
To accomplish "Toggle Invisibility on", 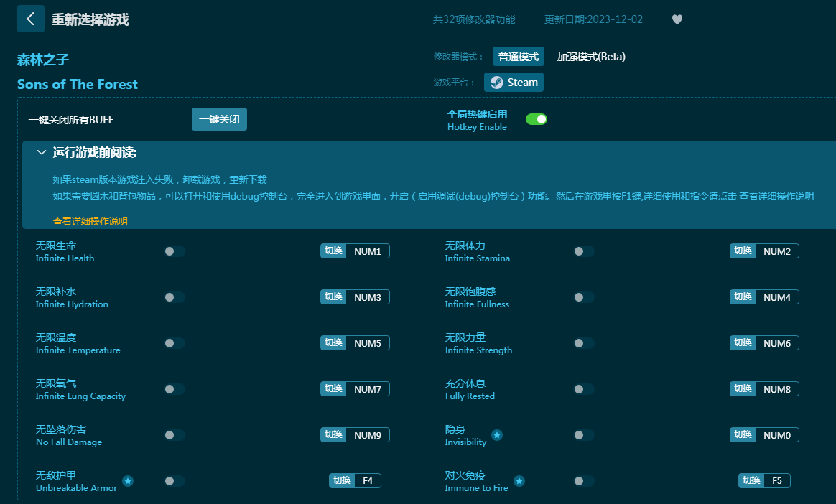I will point(584,435).
